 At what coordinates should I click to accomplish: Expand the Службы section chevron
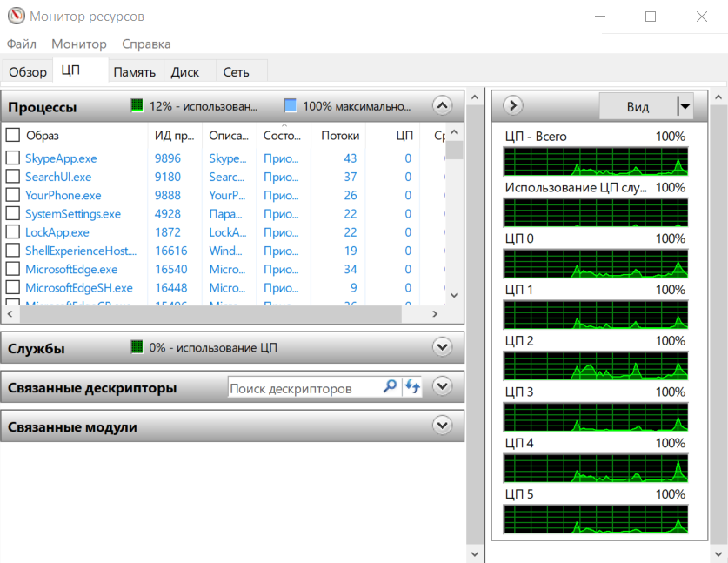pos(442,346)
